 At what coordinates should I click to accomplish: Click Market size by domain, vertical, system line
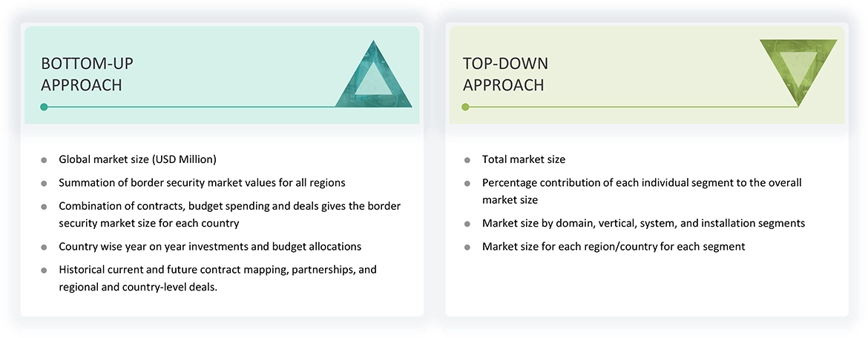[x=643, y=223]
